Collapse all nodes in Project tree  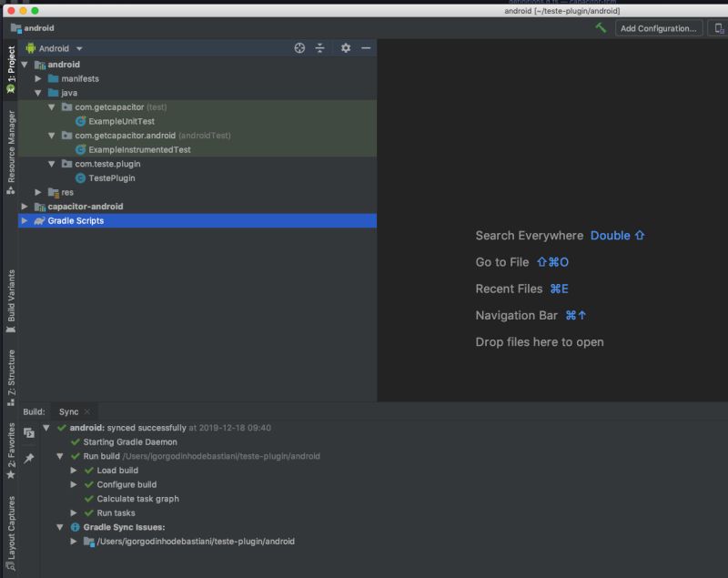pyautogui.click(x=319, y=48)
